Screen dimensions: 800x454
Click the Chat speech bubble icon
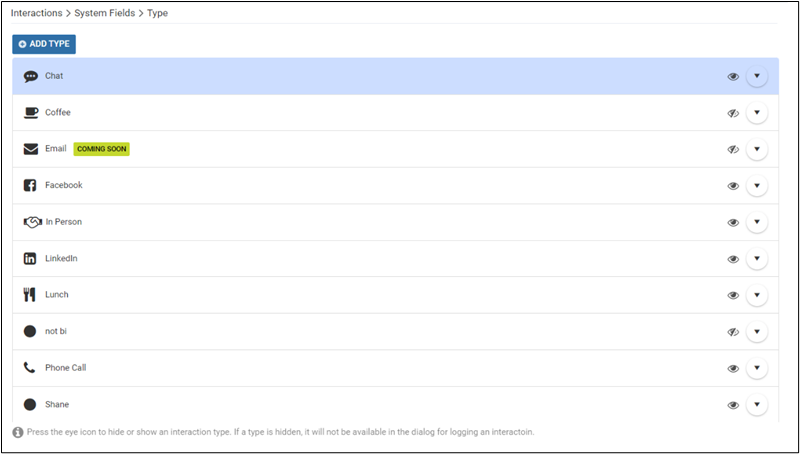pyautogui.click(x=31, y=77)
